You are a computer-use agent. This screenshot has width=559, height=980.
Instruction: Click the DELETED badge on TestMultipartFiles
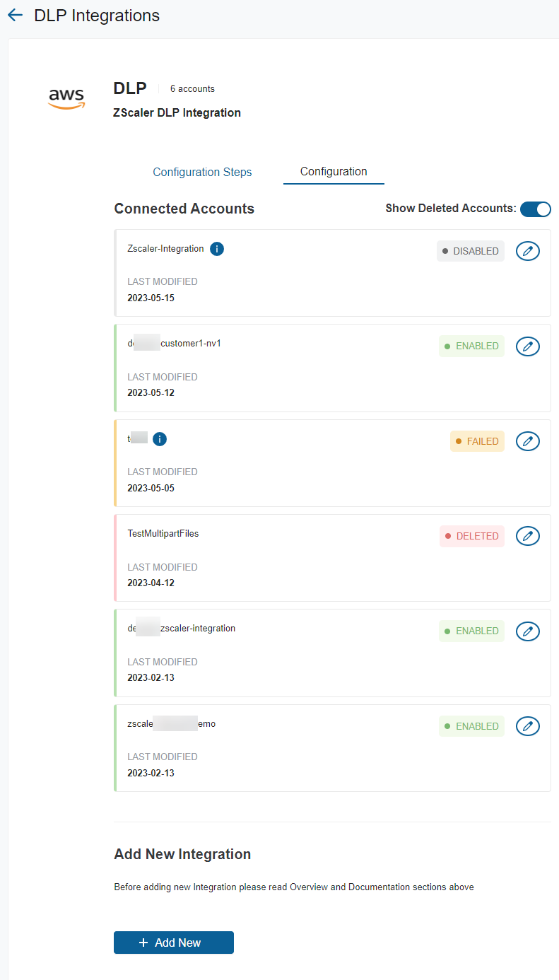pos(471,536)
